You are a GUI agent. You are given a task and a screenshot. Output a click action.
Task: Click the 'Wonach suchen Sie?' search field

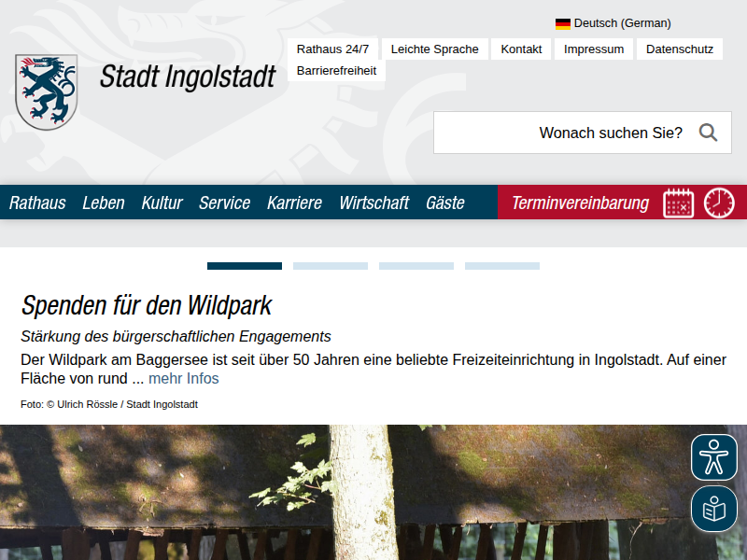pyautogui.click(x=560, y=133)
